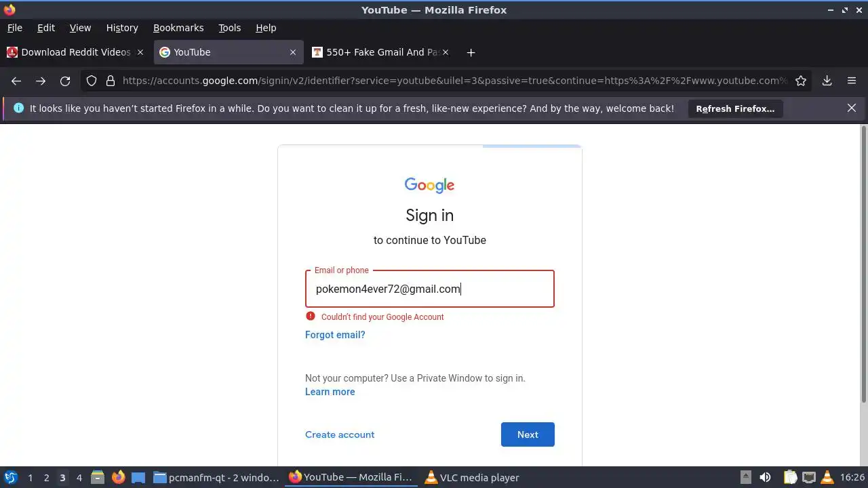This screenshot has height=488, width=868.
Task: Click the Sign in heading
Action: tap(430, 215)
